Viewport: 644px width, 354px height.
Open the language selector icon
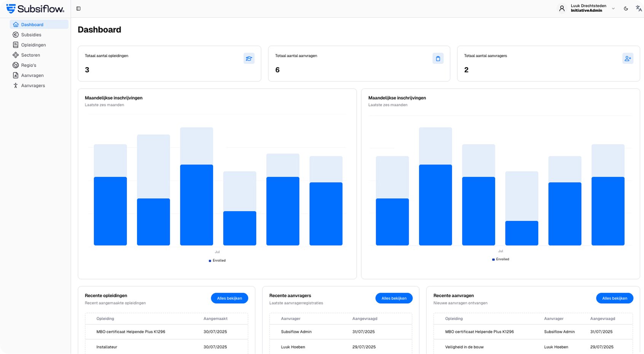pyautogui.click(x=639, y=8)
